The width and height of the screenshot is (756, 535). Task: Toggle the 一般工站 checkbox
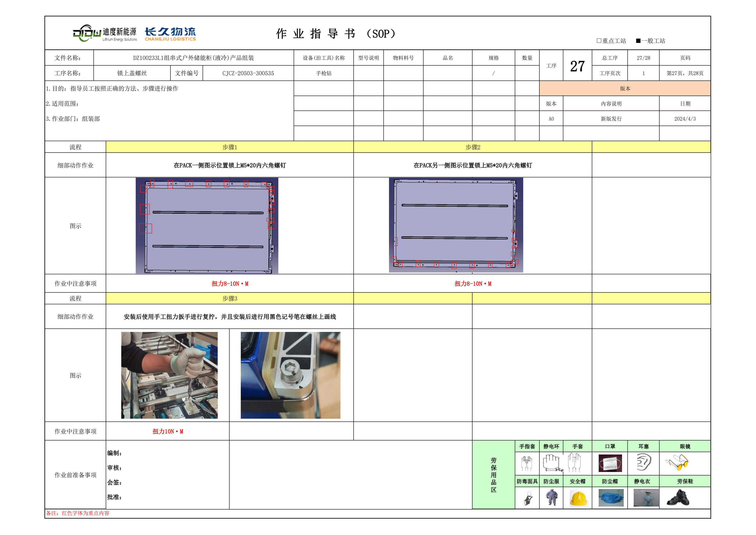(x=638, y=41)
